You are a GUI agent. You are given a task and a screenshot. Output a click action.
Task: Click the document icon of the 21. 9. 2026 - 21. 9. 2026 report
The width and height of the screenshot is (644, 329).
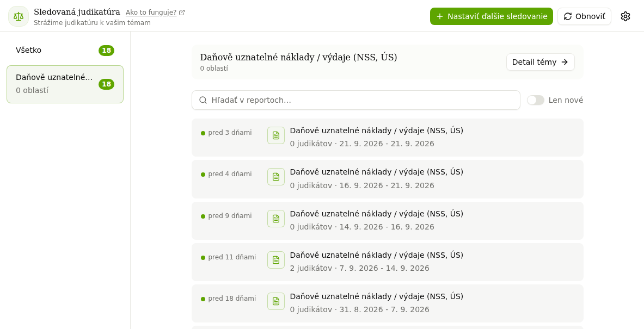pyautogui.click(x=276, y=135)
